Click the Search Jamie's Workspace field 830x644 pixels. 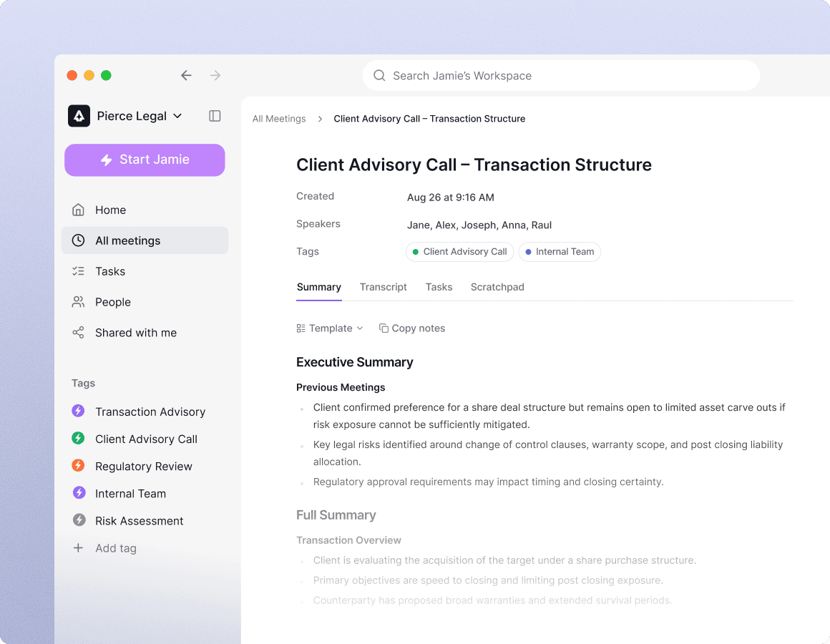click(561, 76)
